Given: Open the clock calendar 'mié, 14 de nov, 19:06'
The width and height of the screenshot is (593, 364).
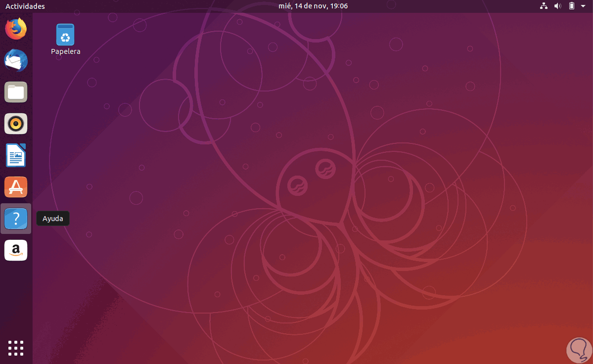Looking at the screenshot, I should click(x=313, y=6).
